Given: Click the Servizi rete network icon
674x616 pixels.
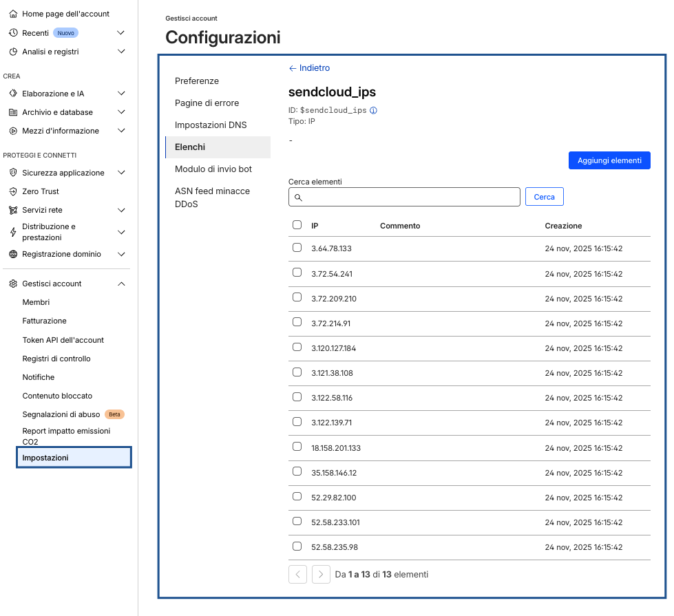Looking at the screenshot, I should point(13,210).
